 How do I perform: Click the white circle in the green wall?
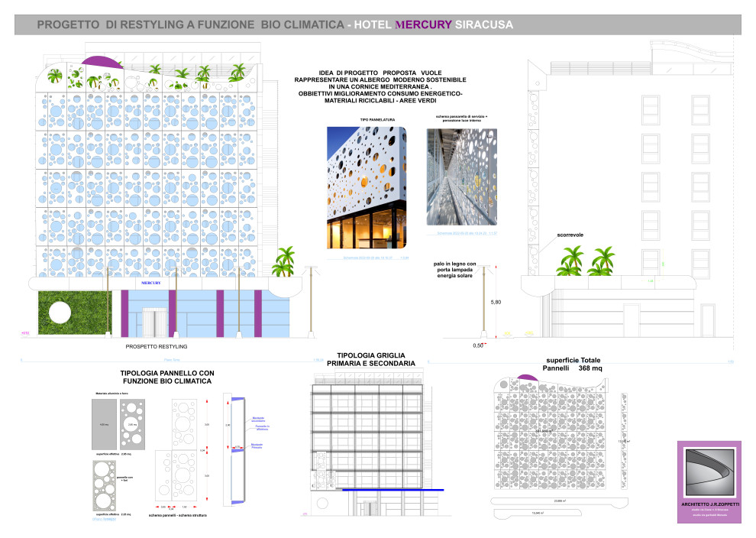click(x=60, y=313)
